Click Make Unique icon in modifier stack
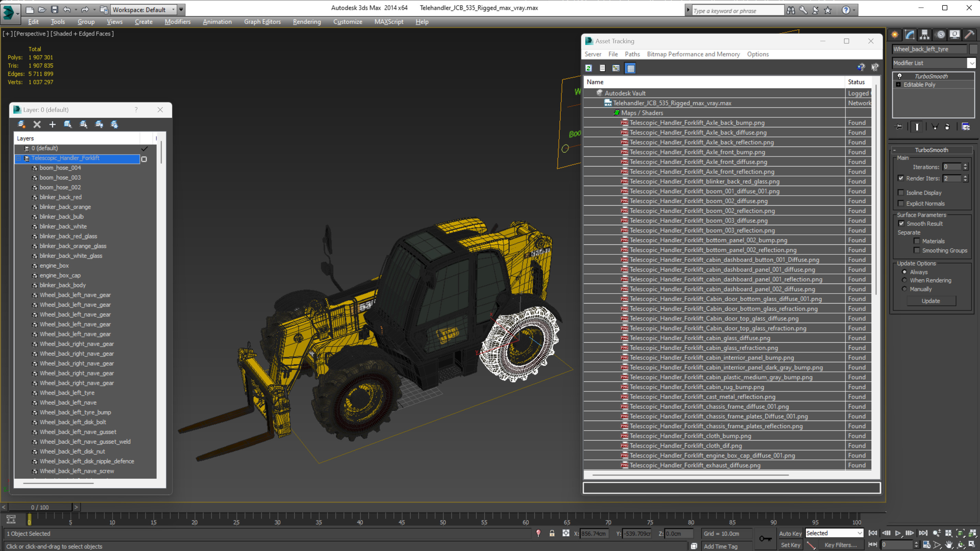Screen dimensions: 980x551 click(935, 127)
